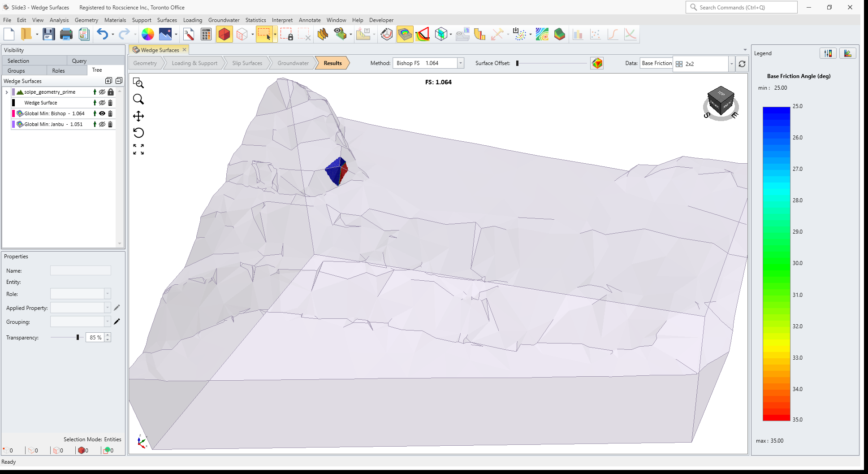Activate the contour surface results display tool
Viewport: 868px width, 474px height.
[x=405, y=34]
